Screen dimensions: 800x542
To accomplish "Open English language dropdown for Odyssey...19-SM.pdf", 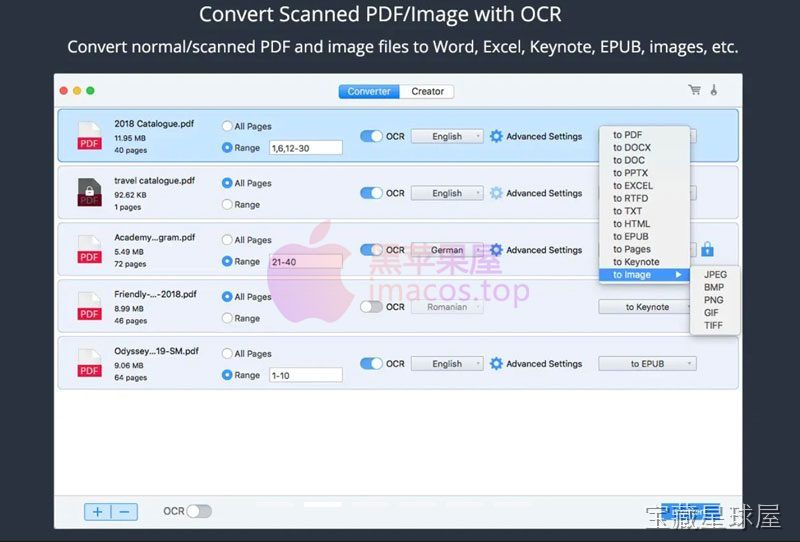I will pos(447,363).
